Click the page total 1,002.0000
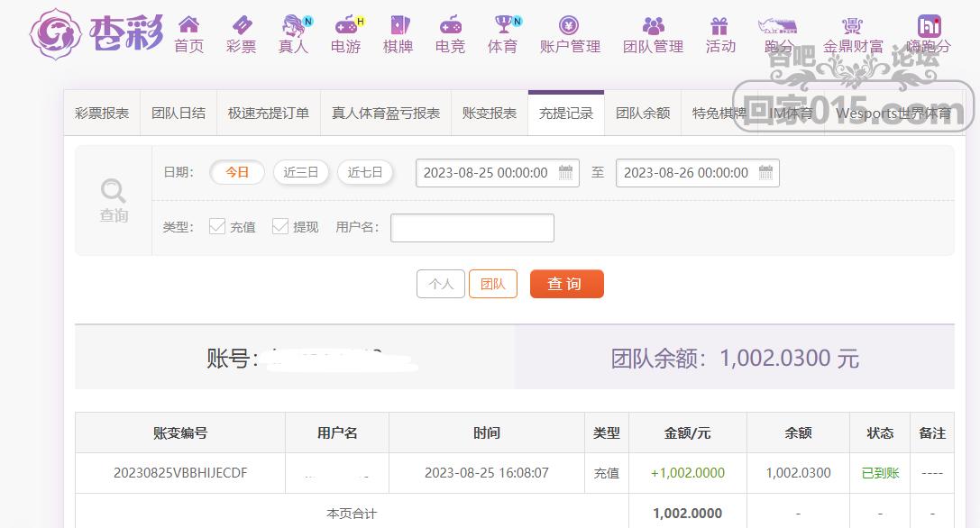The image size is (980, 528). [688, 514]
